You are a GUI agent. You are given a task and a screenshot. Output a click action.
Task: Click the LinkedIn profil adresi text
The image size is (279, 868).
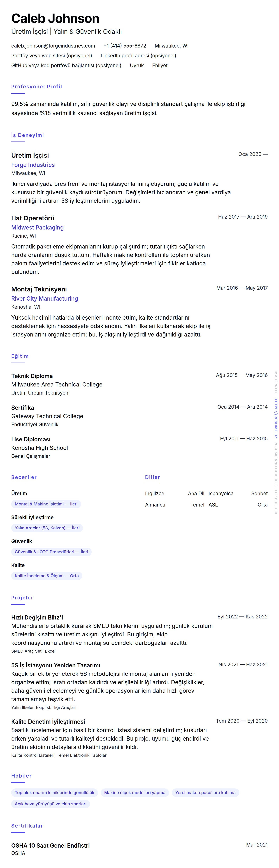point(138,56)
